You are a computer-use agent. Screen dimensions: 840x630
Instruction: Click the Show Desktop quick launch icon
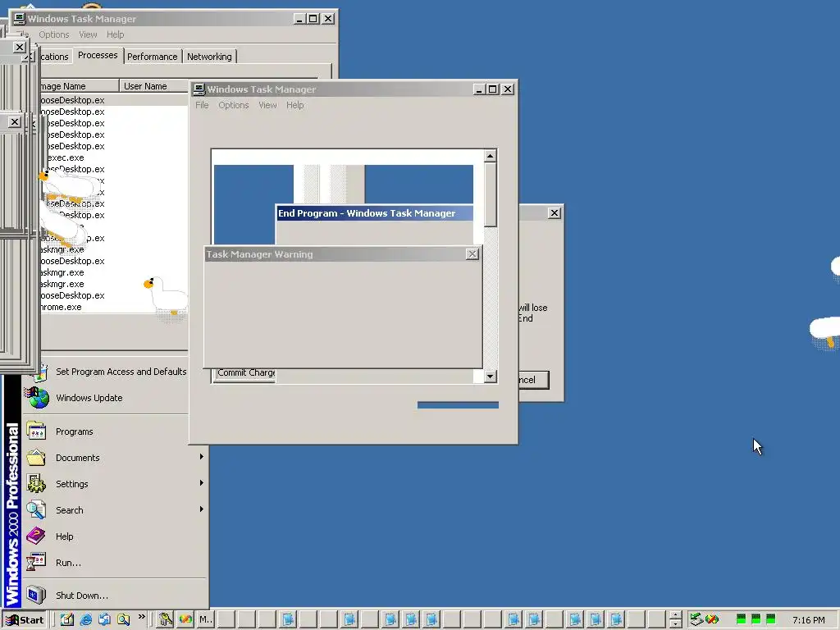tap(67, 620)
